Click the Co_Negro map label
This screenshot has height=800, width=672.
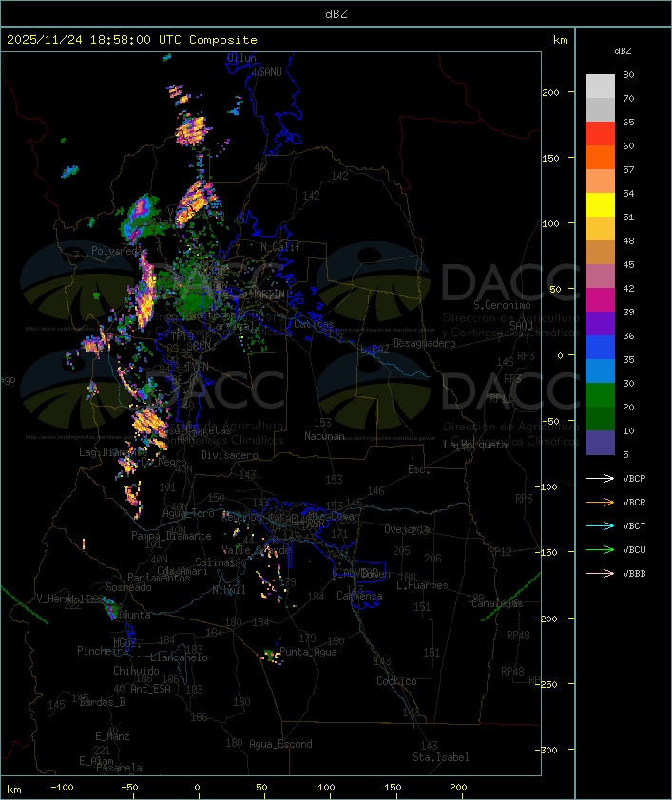coord(163,462)
